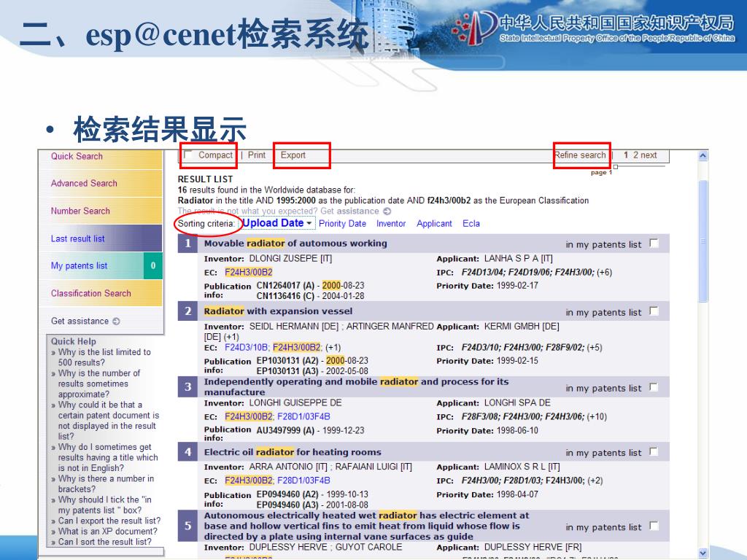The height and width of the screenshot is (560, 747).
Task: Open result number 1 badge
Action: click(x=188, y=244)
